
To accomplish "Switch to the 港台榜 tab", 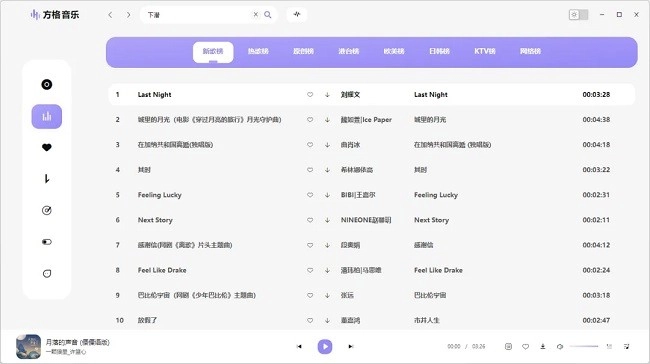I will tap(349, 51).
